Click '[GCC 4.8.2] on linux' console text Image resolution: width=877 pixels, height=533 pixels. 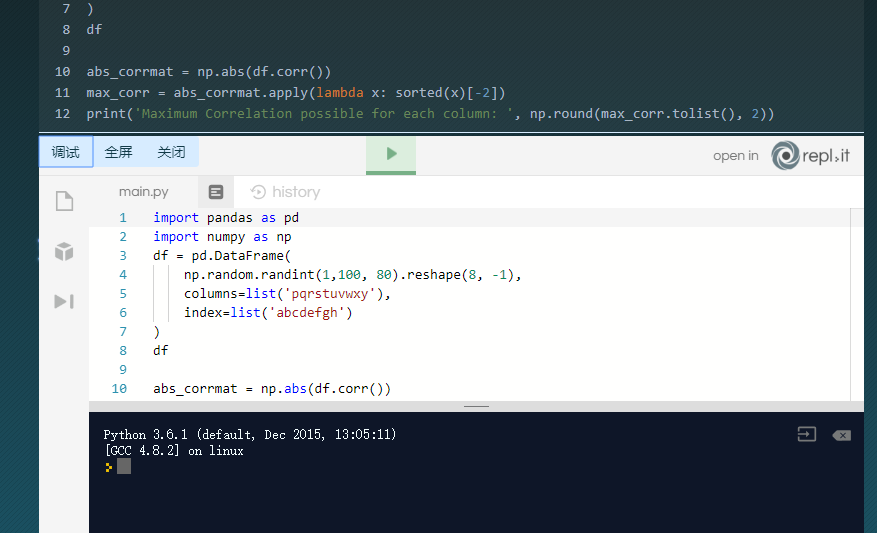(174, 451)
